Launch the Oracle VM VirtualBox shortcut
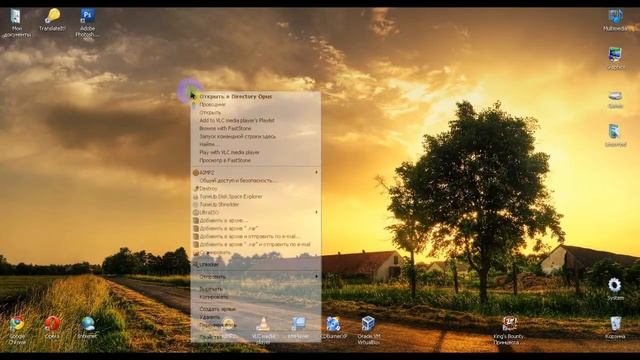 point(369,330)
